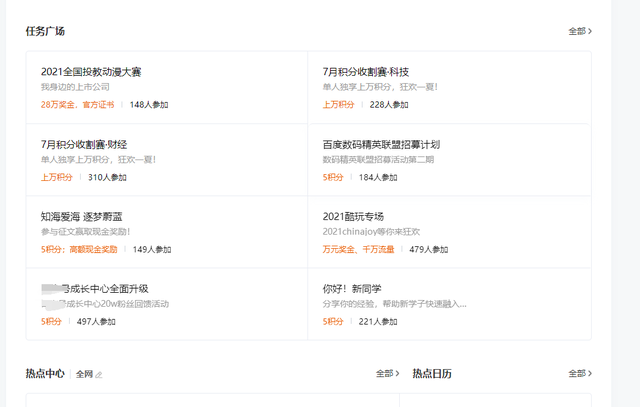640x407 pixels.
Task: Select the 全网 scope filter
Action: [83, 374]
